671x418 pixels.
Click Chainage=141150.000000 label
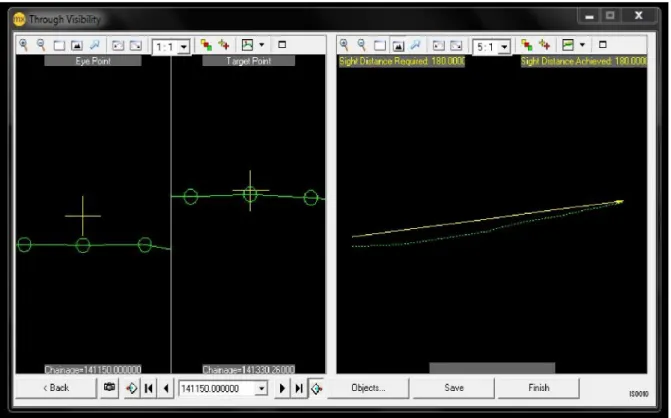[x=93, y=369]
